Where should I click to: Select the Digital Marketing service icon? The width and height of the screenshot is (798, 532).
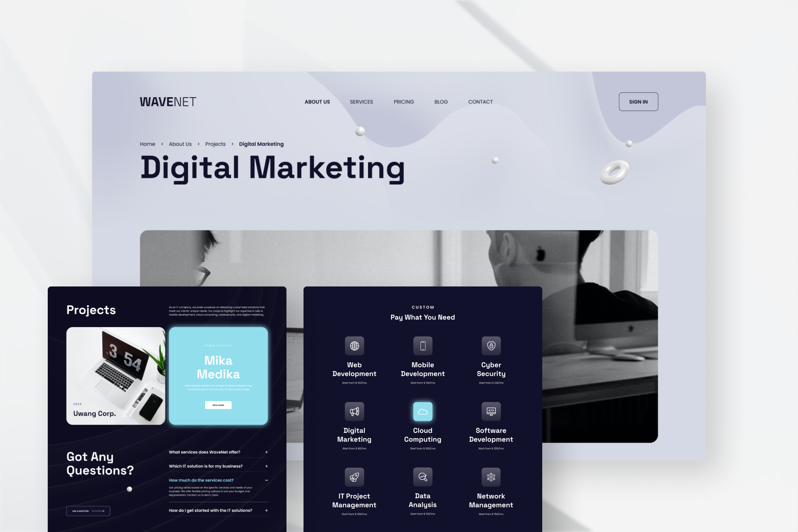point(354,412)
